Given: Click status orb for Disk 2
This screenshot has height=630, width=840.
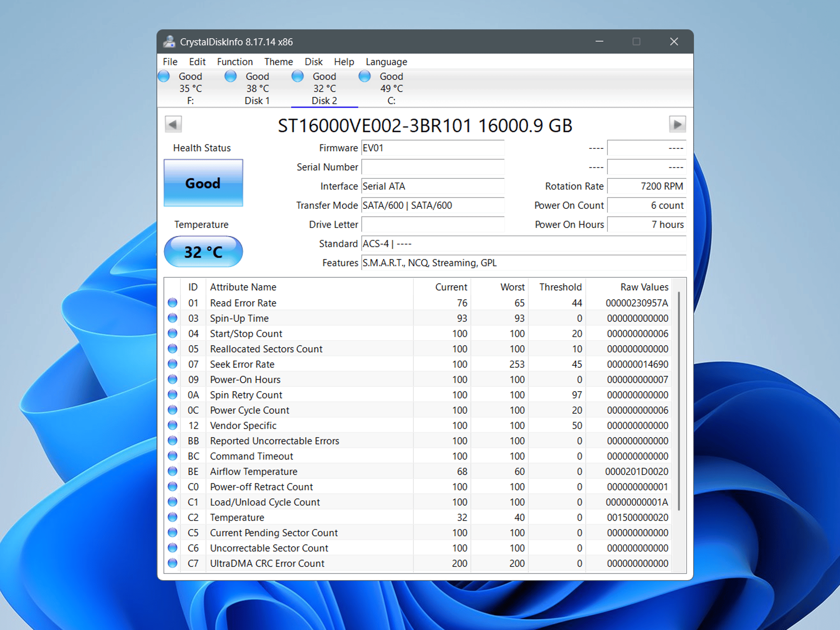Looking at the screenshot, I should [x=297, y=76].
